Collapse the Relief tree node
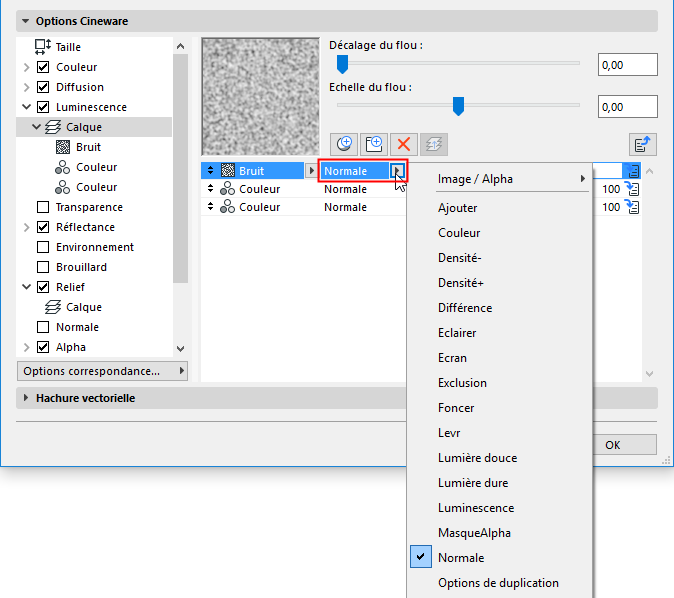This screenshot has height=598, width=674. (x=27, y=287)
